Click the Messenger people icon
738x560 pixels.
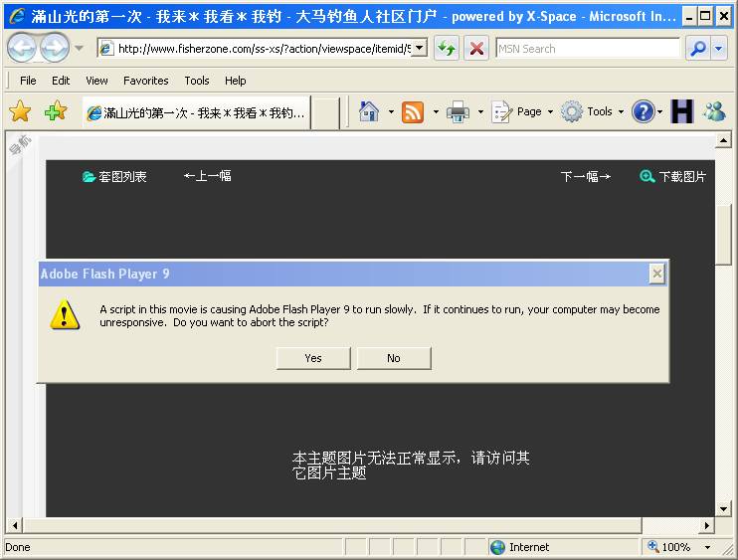point(714,112)
